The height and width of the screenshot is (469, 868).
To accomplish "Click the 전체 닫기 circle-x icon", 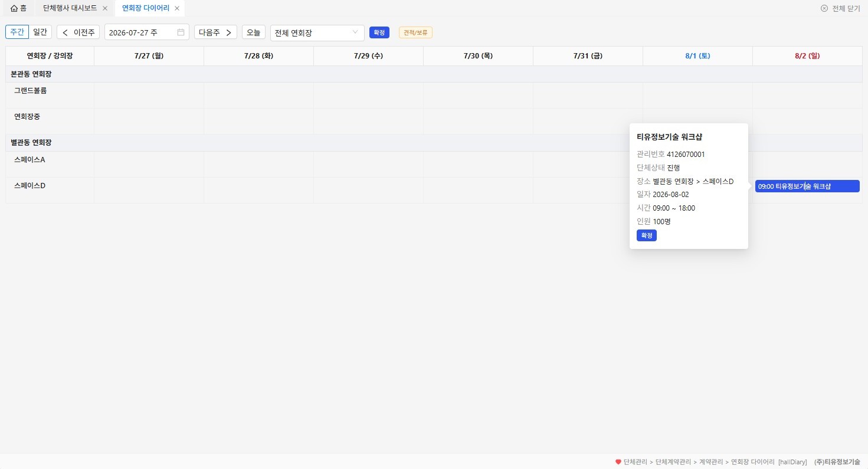I will coord(824,8).
